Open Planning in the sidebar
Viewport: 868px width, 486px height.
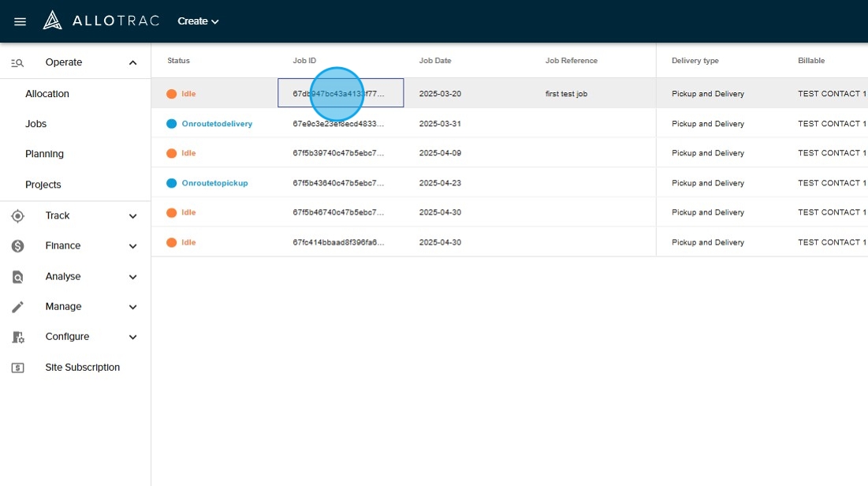pos(44,154)
